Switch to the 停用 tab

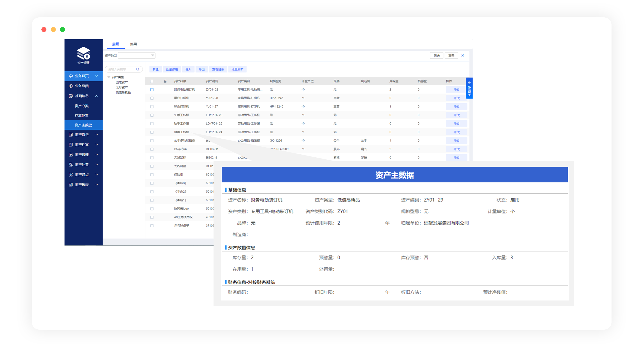[133, 44]
